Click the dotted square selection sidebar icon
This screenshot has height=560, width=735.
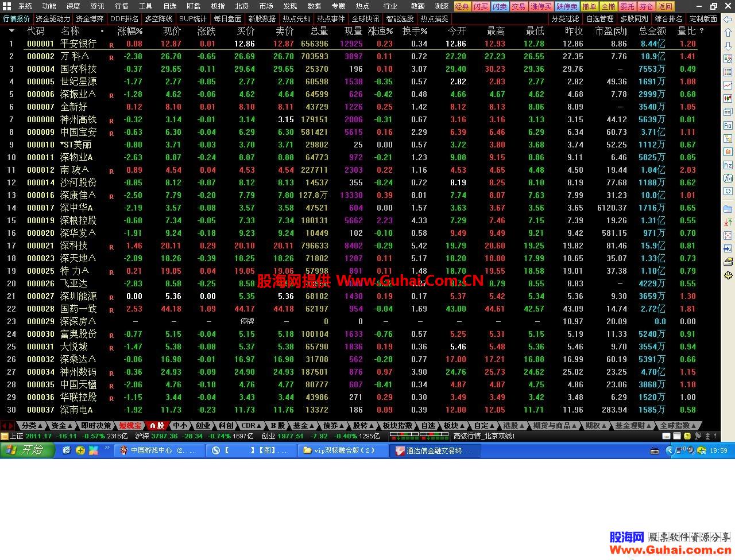728,235
